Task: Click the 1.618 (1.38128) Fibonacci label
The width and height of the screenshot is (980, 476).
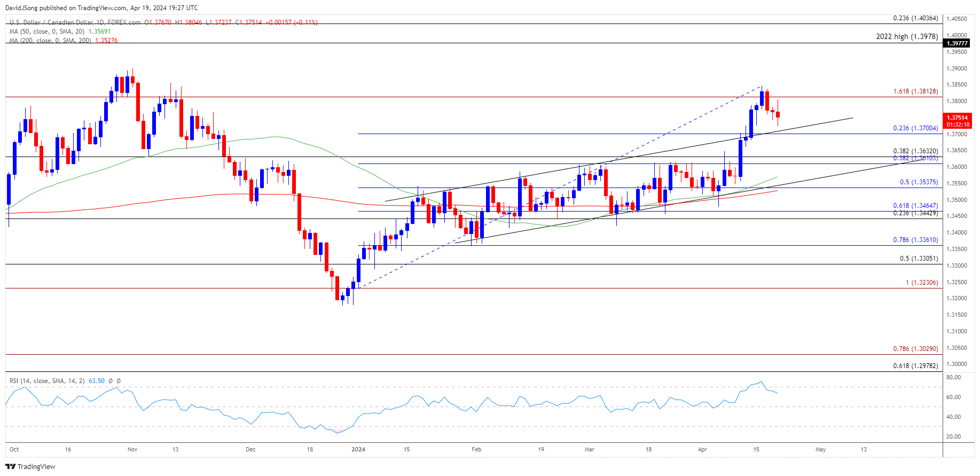Action: tap(915, 91)
